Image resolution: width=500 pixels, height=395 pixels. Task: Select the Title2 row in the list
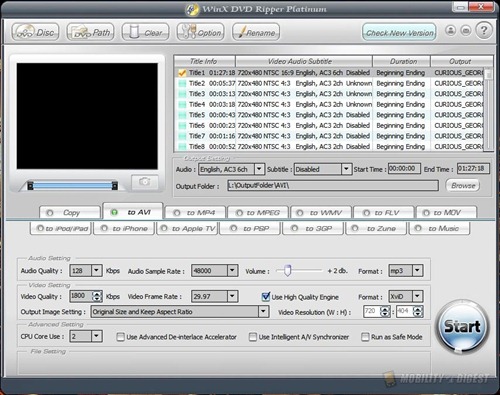[330, 83]
